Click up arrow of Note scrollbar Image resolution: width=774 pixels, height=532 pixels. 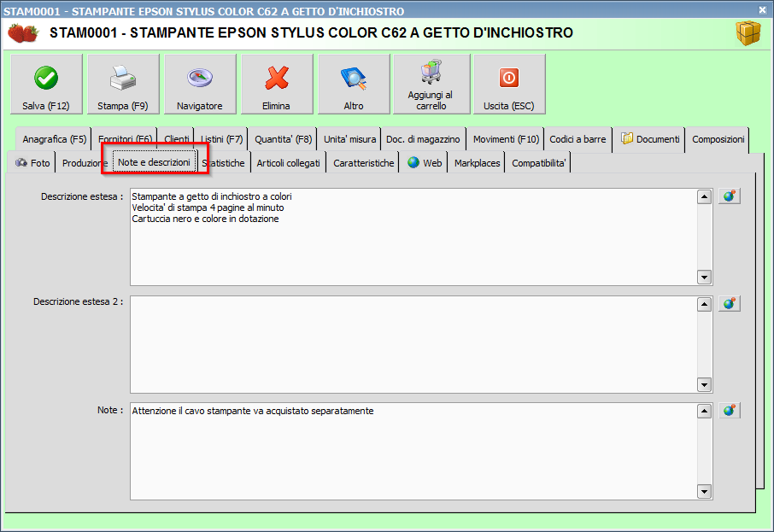[705, 411]
